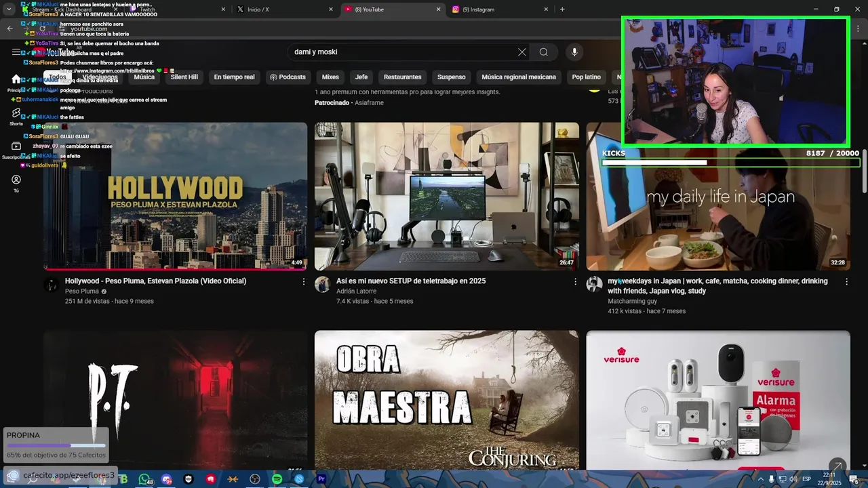The width and height of the screenshot is (868, 488).
Task: Close the Inicio / X tab
Action: [331, 9]
